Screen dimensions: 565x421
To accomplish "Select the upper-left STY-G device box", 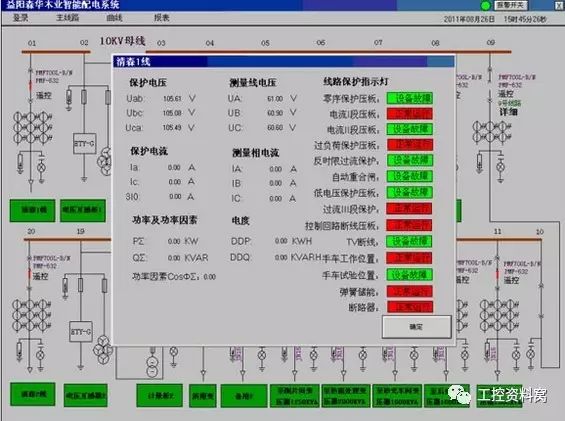I will point(85,143).
